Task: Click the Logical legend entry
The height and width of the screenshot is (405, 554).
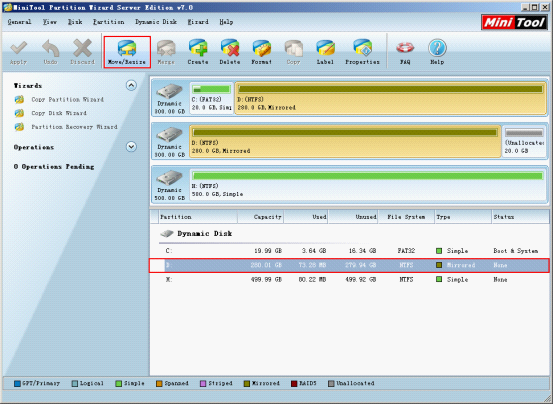Action: click(x=88, y=383)
